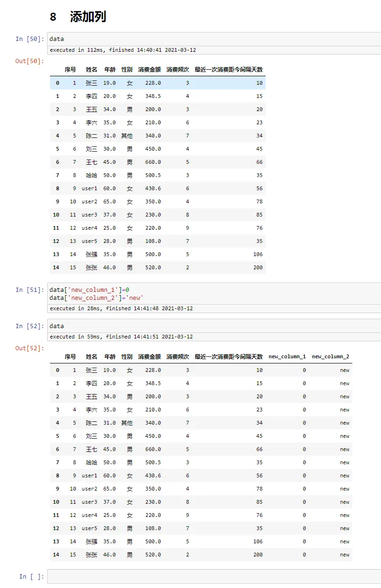Click the user3 name in the first table

(x=89, y=215)
